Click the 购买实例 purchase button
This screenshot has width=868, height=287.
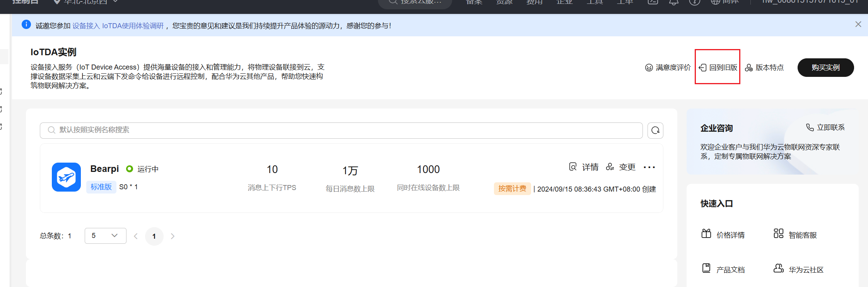point(825,68)
